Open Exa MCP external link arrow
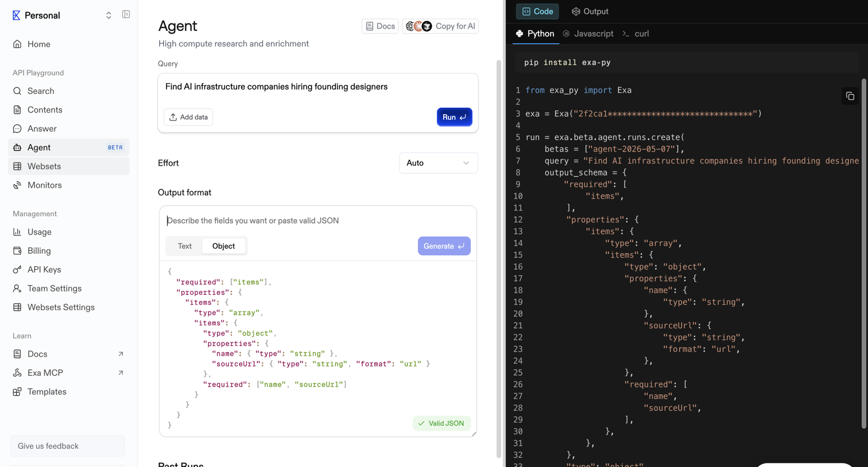868x467 pixels. [121, 373]
